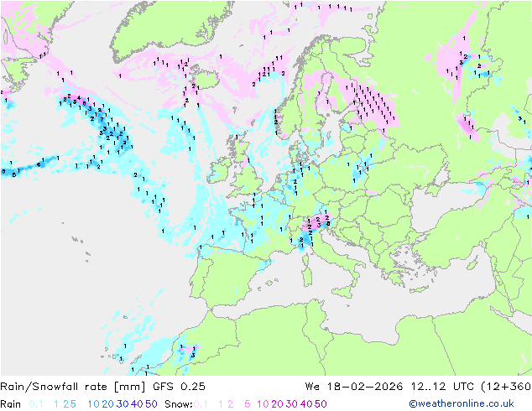Click the "Rain/Snowfall rate [mm]" title text

(73, 386)
